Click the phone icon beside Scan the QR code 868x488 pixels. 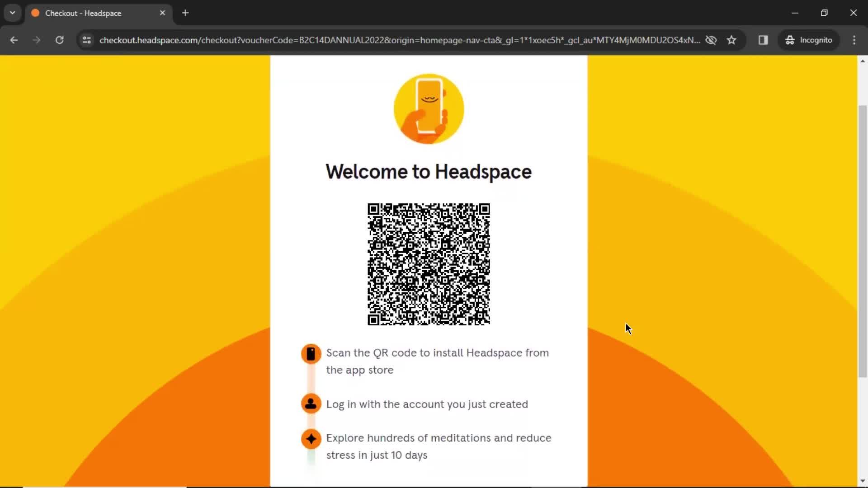click(x=311, y=354)
